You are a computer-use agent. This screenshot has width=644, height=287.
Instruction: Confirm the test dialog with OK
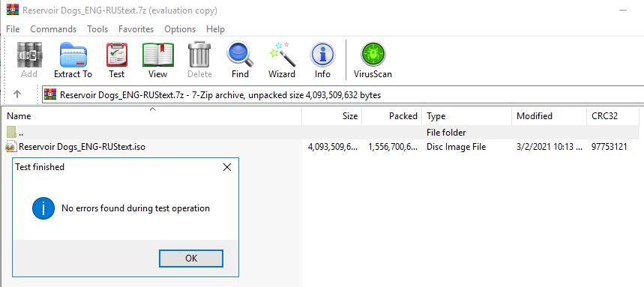191,259
